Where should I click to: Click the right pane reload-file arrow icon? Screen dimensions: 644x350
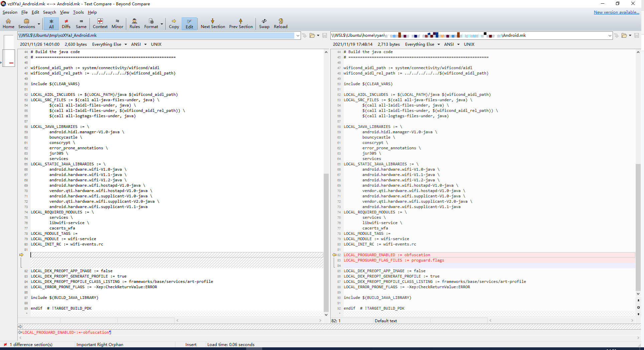coord(616,35)
